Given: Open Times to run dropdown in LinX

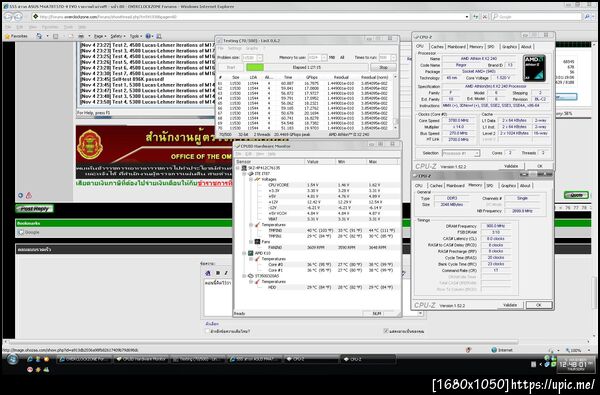Looking at the screenshot, I should click(393, 57).
